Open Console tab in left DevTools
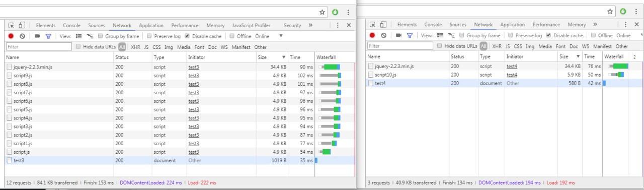The height and width of the screenshot is (190, 644). [x=71, y=25]
